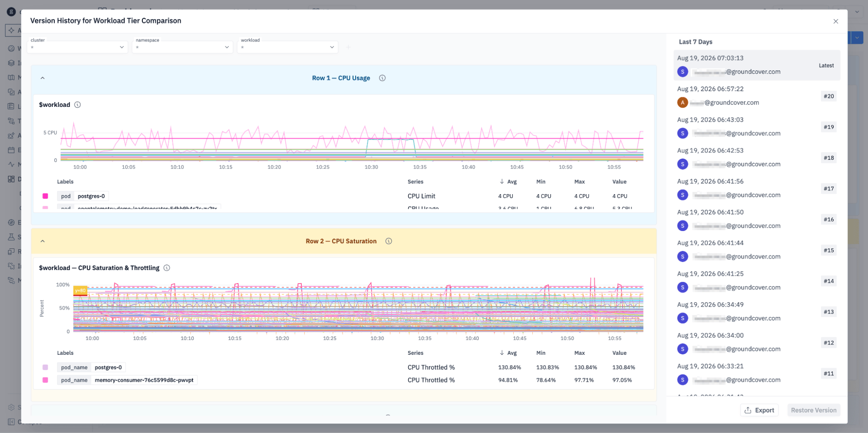Click the Restore Version button
868x433 pixels.
point(813,410)
